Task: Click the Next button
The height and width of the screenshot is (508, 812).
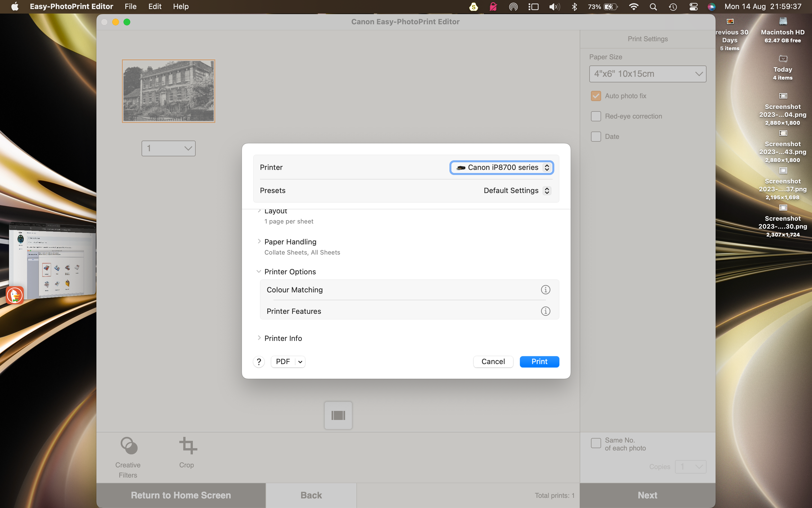Action: 648,495
